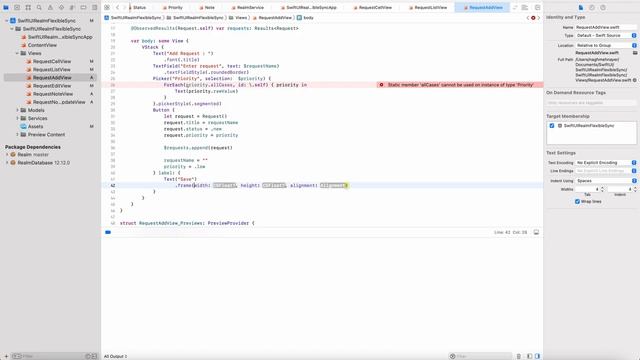Toggle the debug area button
The height and width of the screenshot is (360, 640).
(536, 232)
